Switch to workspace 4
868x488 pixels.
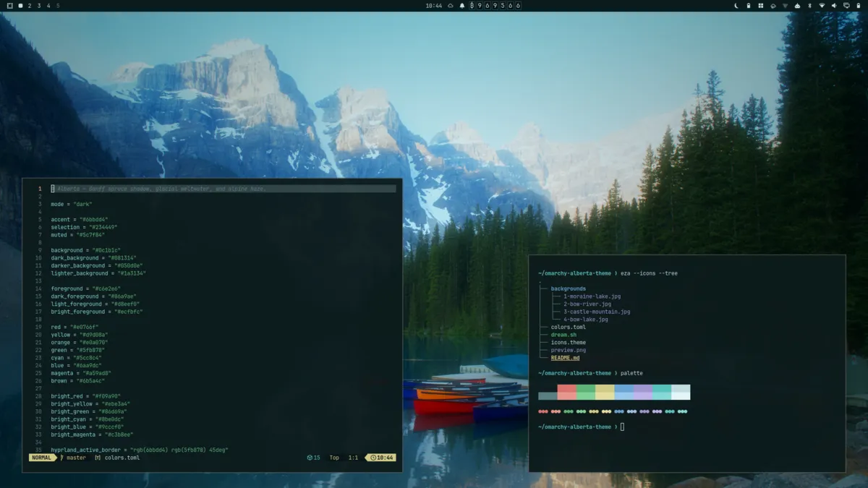pyautogui.click(x=48, y=6)
